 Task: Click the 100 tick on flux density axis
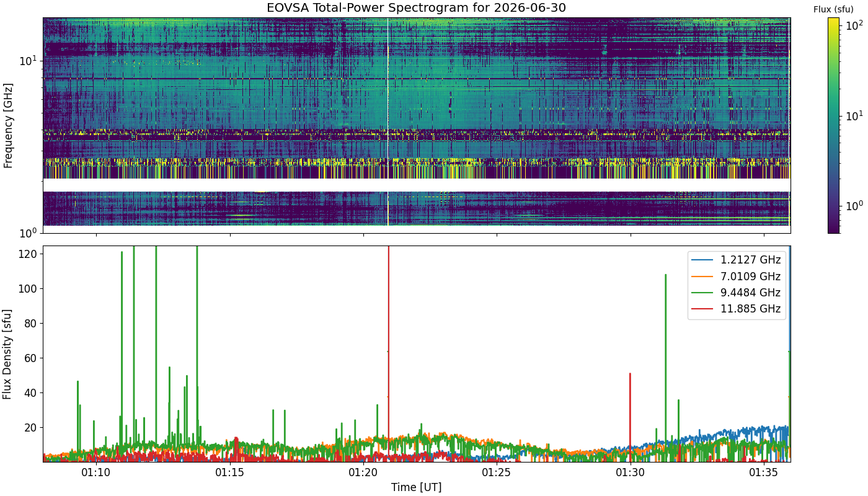point(29,289)
